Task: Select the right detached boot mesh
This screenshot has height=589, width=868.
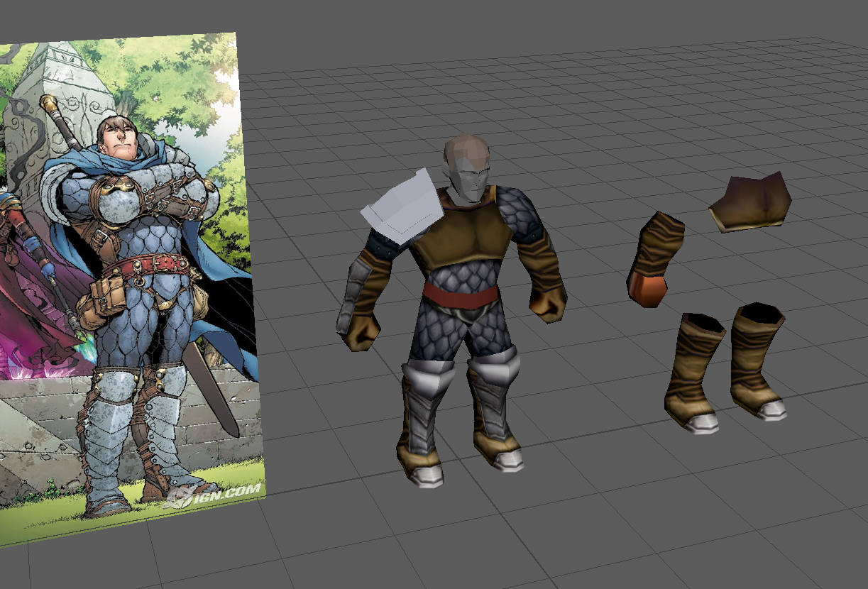Action: click(x=758, y=360)
